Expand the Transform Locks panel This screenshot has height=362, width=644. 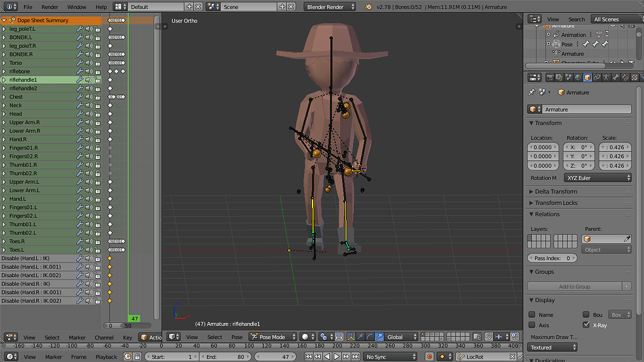(x=556, y=203)
